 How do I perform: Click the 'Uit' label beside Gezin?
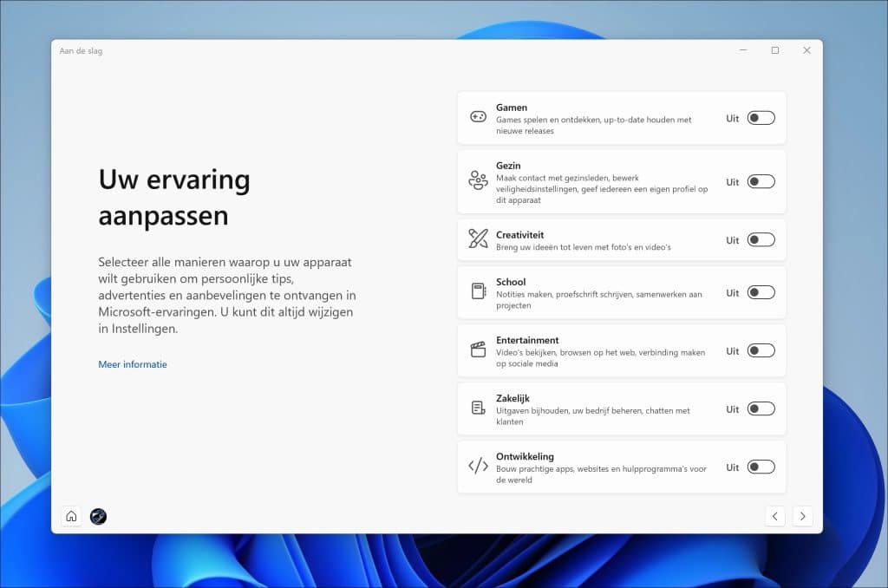(x=732, y=182)
